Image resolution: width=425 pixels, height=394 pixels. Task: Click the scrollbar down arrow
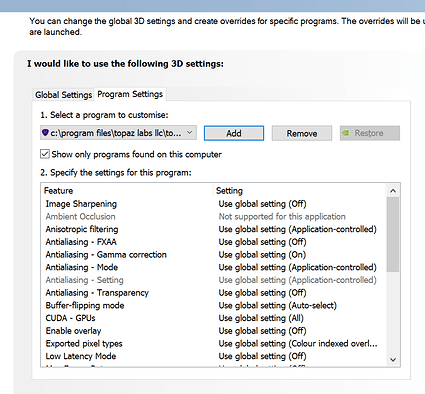click(x=393, y=360)
